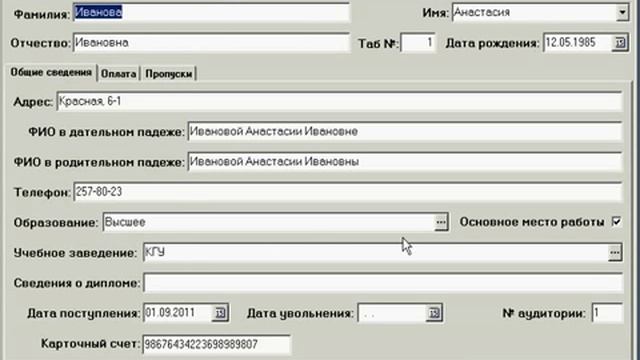This screenshot has height=360, width=640.
Task: Click the Таб № input field
Action: click(x=418, y=43)
